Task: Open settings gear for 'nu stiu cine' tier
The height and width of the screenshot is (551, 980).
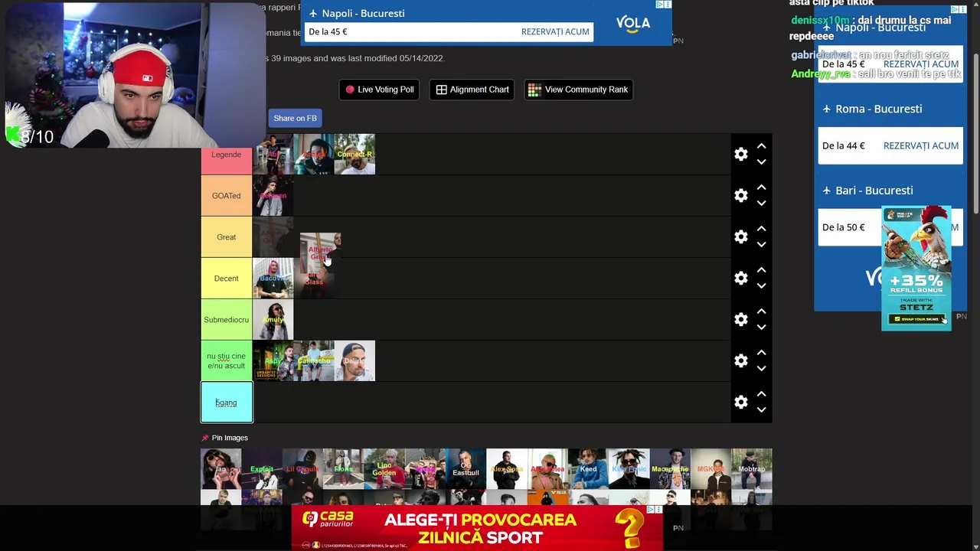Action: 740,361
